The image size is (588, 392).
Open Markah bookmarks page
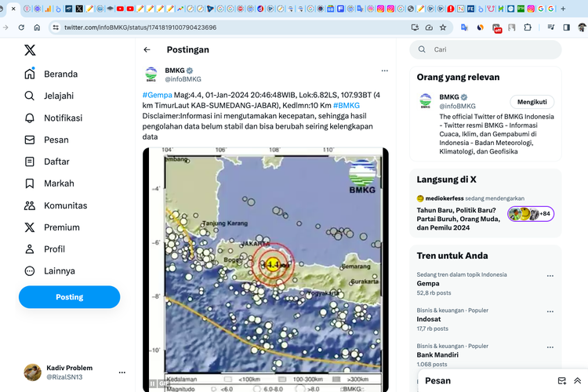(49, 183)
